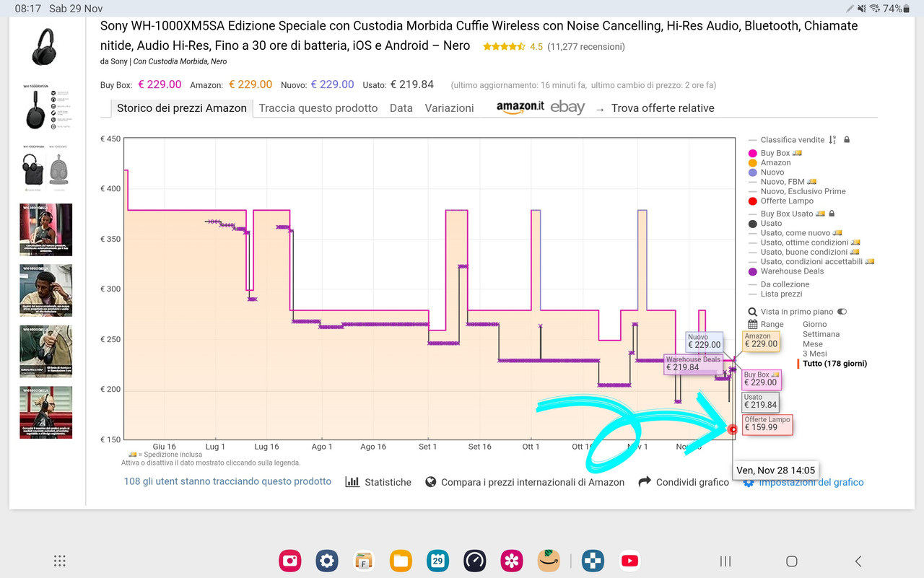
Task: Click the amazon.it logo
Action: pyautogui.click(x=520, y=107)
